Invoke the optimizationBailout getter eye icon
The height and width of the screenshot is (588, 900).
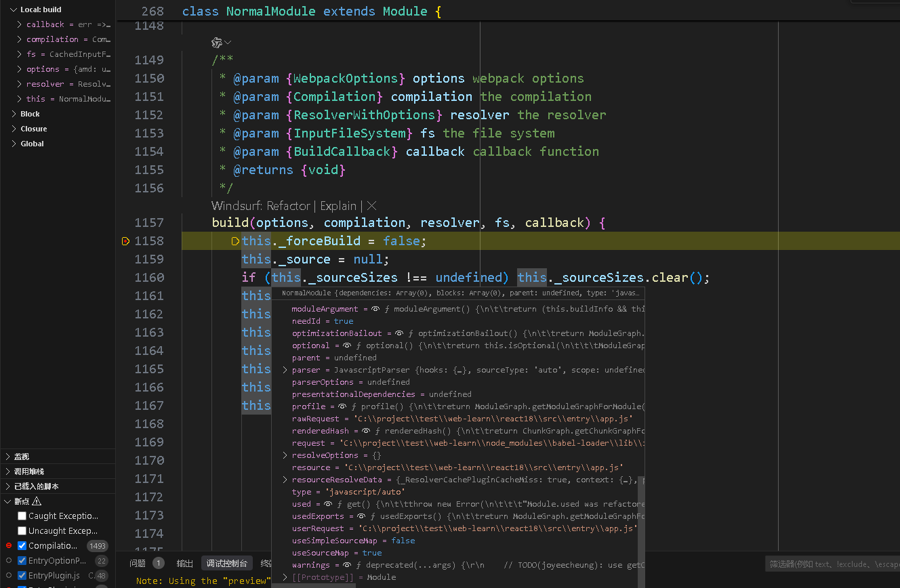coord(400,333)
